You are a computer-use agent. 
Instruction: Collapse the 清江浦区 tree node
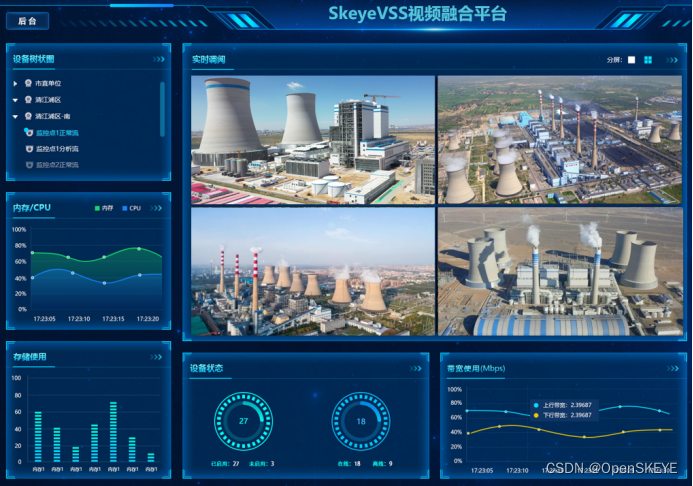point(15,100)
